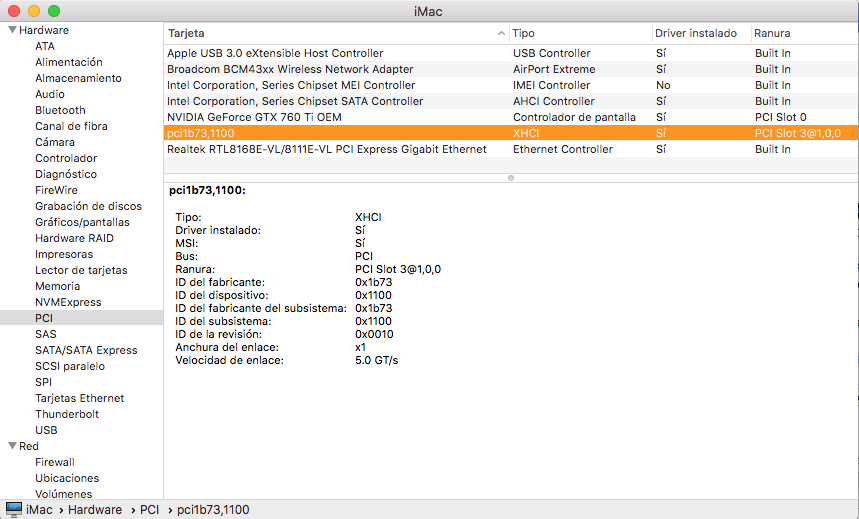Collapse the Hardware section disclosure triangle
The width and height of the screenshot is (859, 519).
(x=11, y=30)
